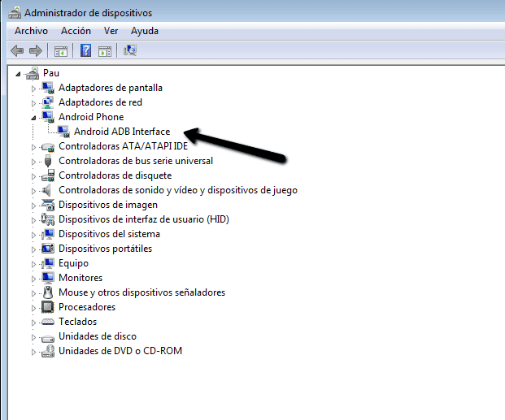Click the Unidades de disco drive icon
505x420 pixels.
[48, 338]
